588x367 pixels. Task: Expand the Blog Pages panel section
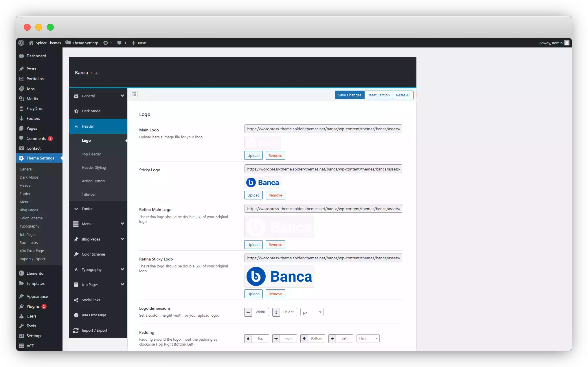[98, 239]
